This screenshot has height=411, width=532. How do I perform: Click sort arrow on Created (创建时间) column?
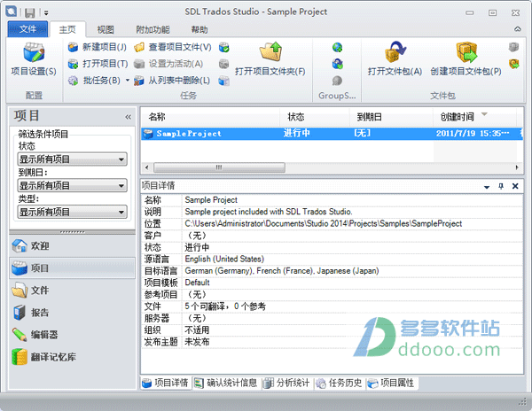point(484,114)
